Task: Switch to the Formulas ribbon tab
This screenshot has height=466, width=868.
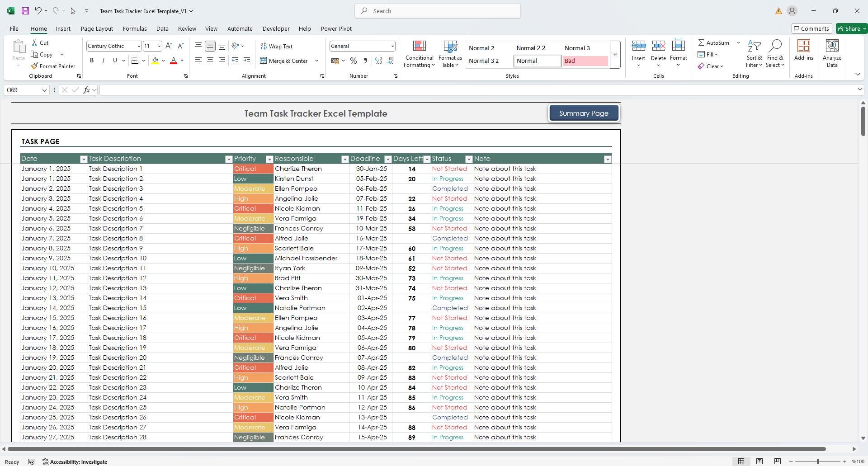Action: [x=135, y=28]
